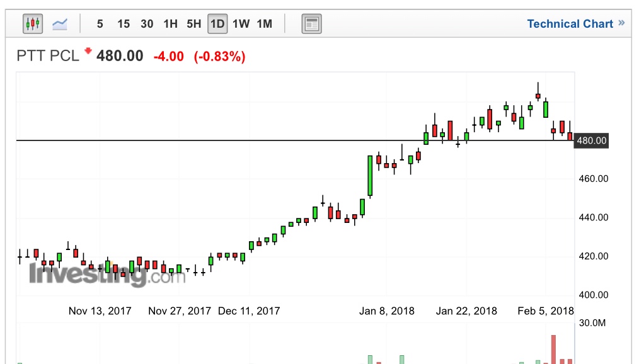This screenshot has width=639, height=364.
Task: Click the 400.00 price axis label
Action: click(594, 295)
